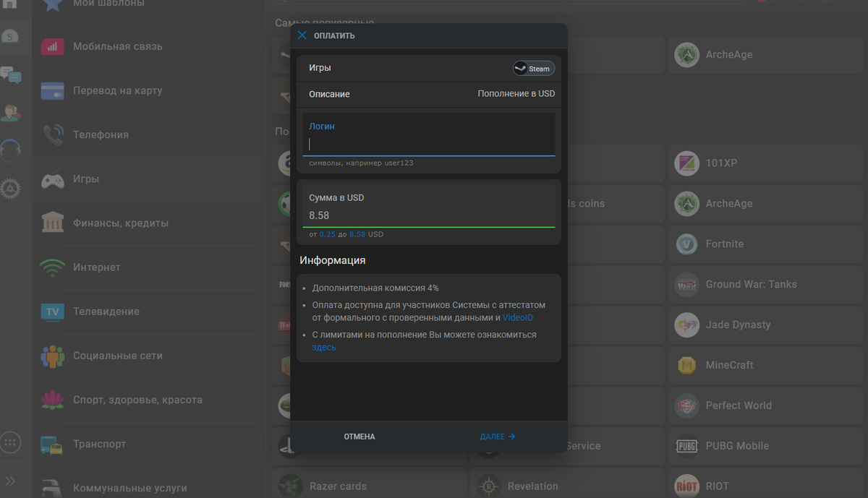Select the MineCraft provider name
The width and height of the screenshot is (868, 498).
coord(730,366)
